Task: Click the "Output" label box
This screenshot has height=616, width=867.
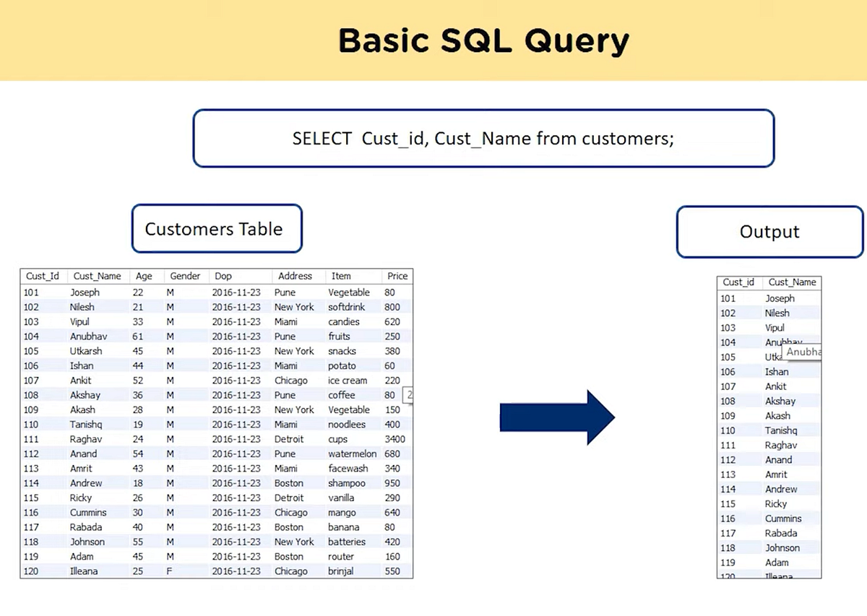Action: click(769, 232)
